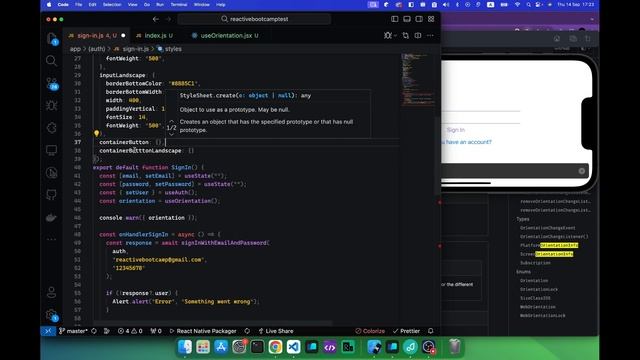Click the reactivebootcamptest command center search
The width and height of the screenshot is (640, 360).
[x=254, y=19]
